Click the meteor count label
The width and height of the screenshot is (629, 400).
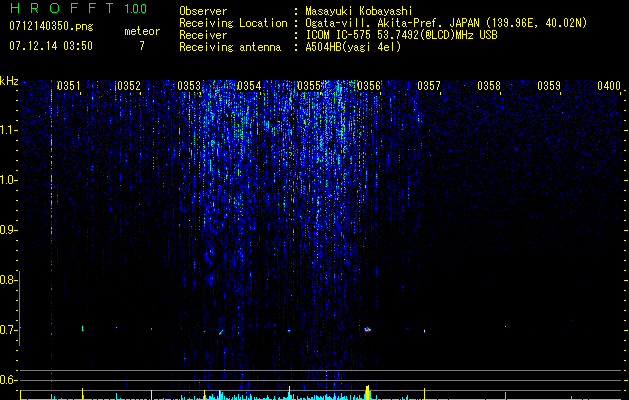click(x=142, y=31)
